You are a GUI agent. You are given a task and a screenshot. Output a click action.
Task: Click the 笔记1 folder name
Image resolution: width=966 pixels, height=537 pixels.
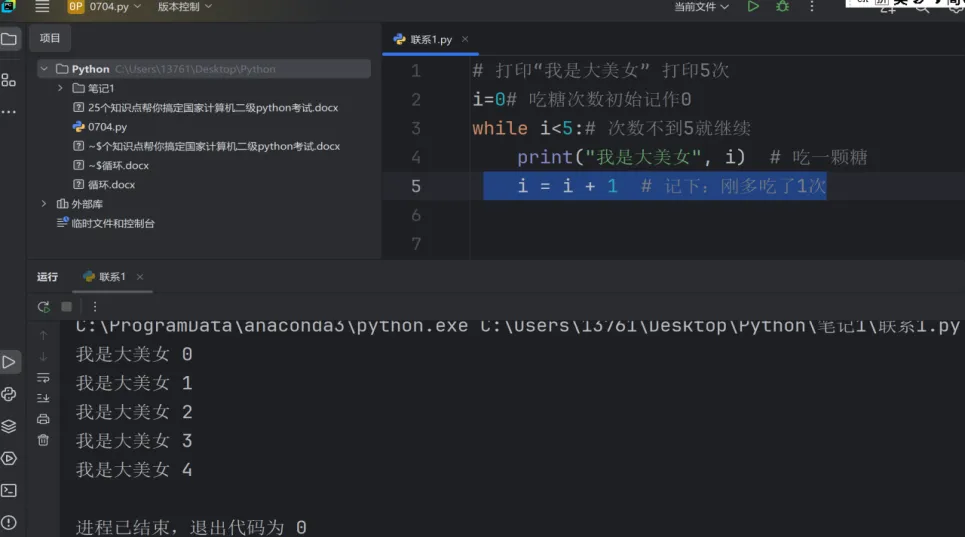[101, 88]
